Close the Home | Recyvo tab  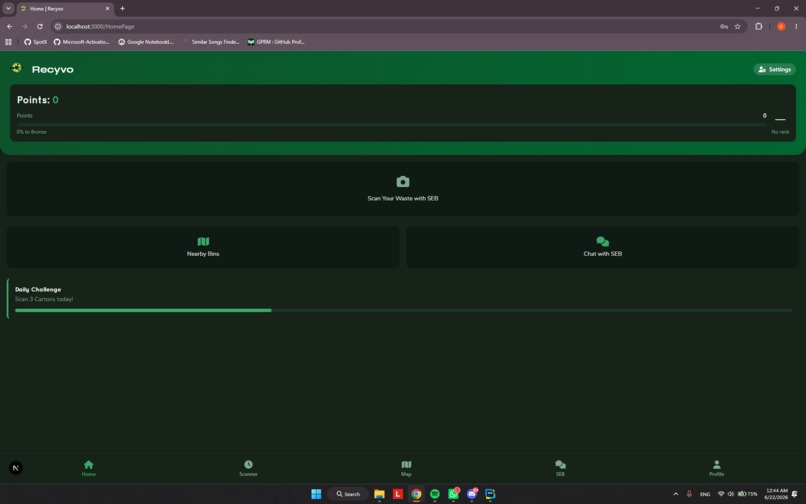107,8
